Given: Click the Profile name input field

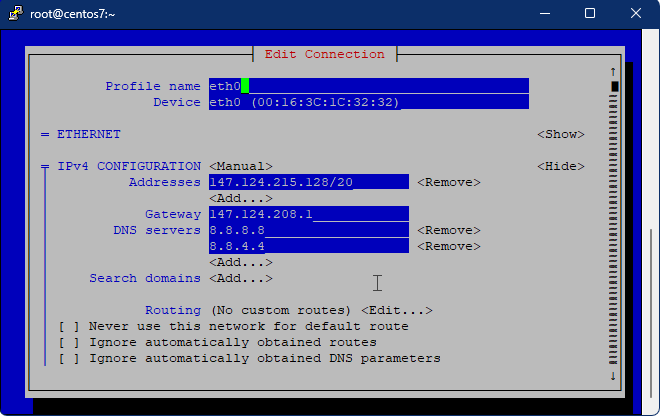Looking at the screenshot, I should pos(368,86).
